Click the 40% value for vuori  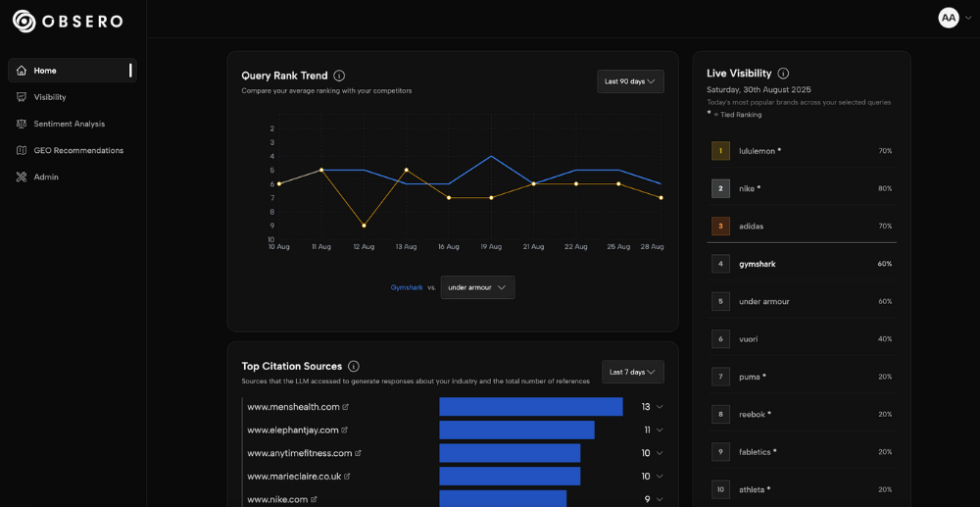coord(885,339)
